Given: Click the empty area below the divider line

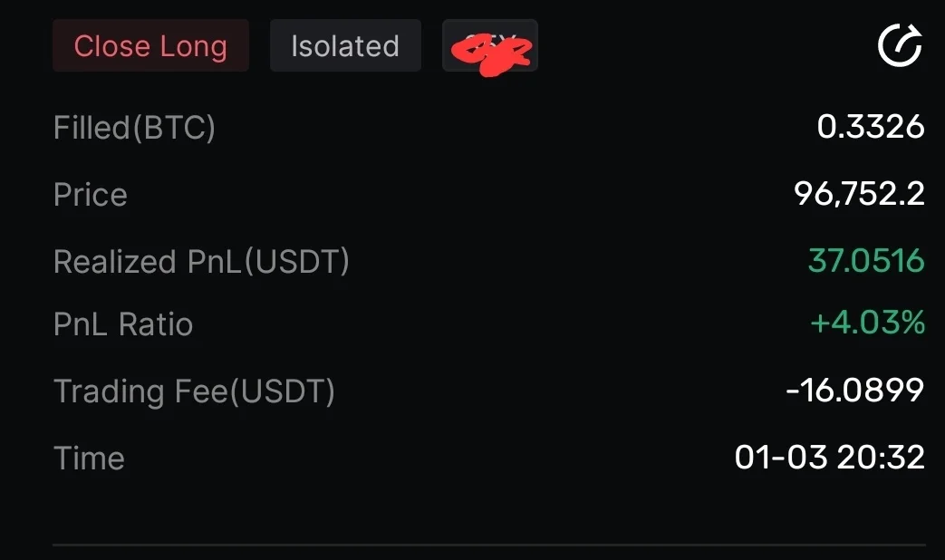Looking at the screenshot, I should coord(489,554).
